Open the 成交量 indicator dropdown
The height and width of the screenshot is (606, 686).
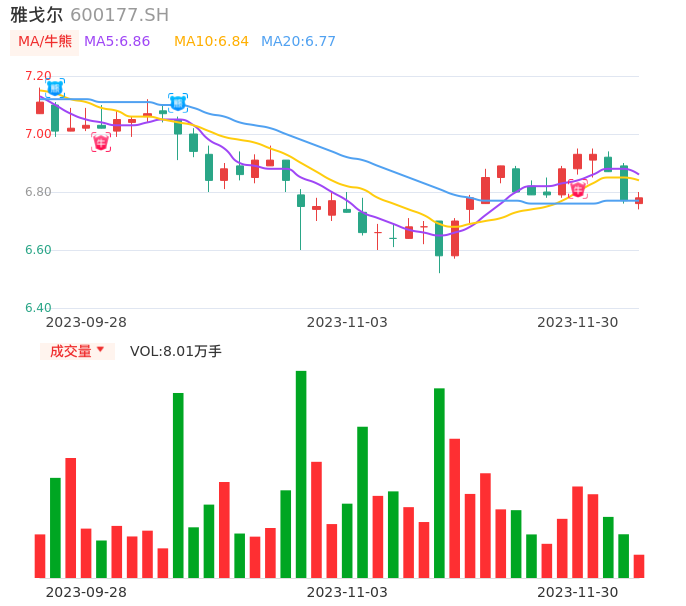pyautogui.click(x=77, y=351)
